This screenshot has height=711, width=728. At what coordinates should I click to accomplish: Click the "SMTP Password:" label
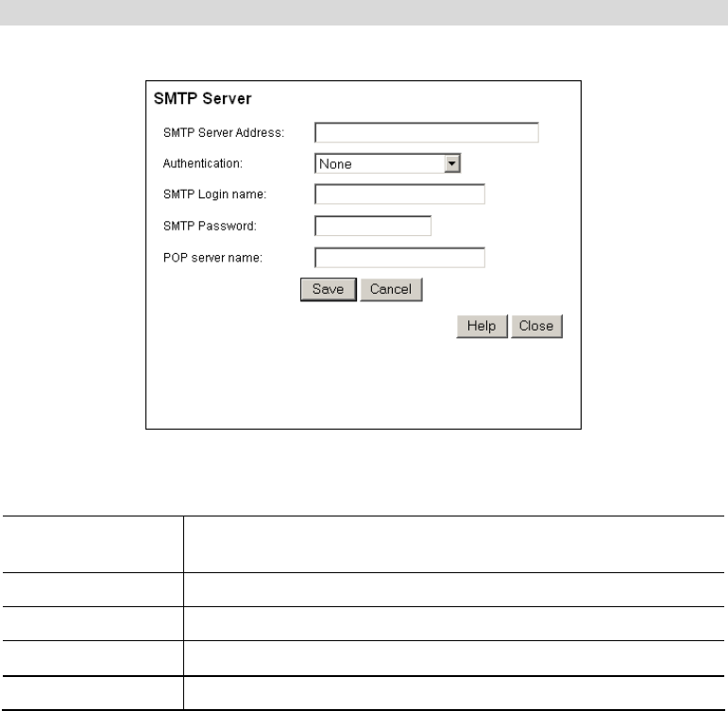click(x=210, y=226)
